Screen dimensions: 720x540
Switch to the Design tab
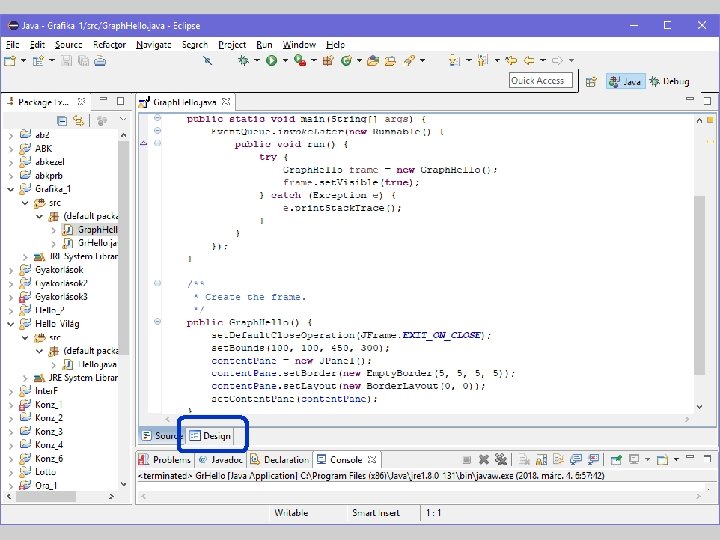tap(211, 435)
